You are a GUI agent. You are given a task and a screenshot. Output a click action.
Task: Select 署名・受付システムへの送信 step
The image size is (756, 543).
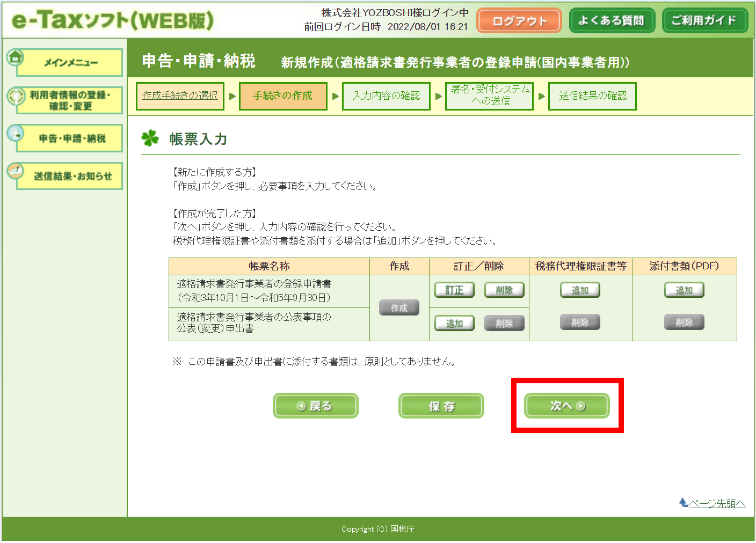489,96
